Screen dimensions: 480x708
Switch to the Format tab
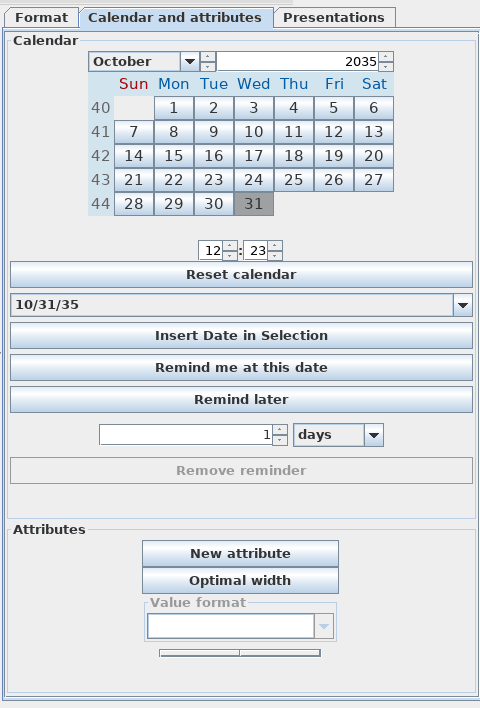tap(42, 18)
